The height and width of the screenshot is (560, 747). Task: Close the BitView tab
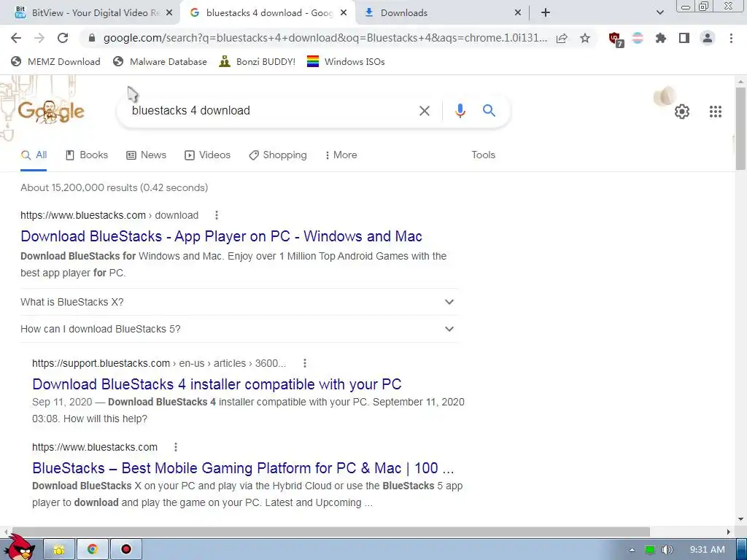coord(169,13)
